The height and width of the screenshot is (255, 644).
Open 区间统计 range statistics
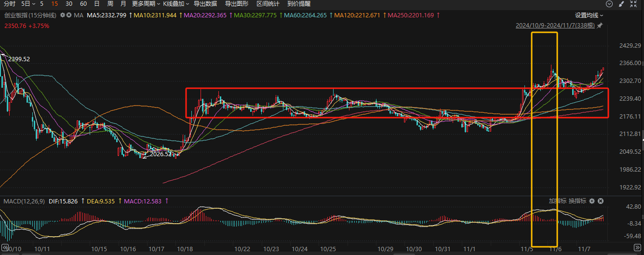coord(268,4)
